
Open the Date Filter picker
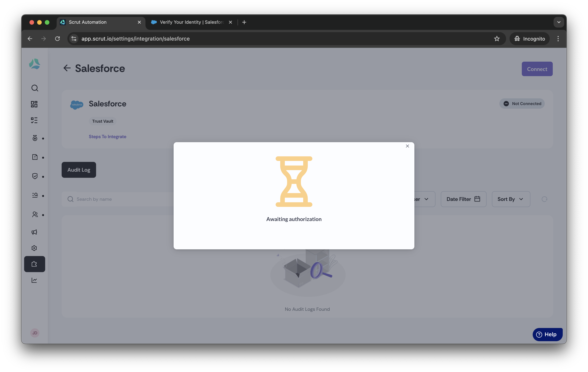click(x=463, y=199)
